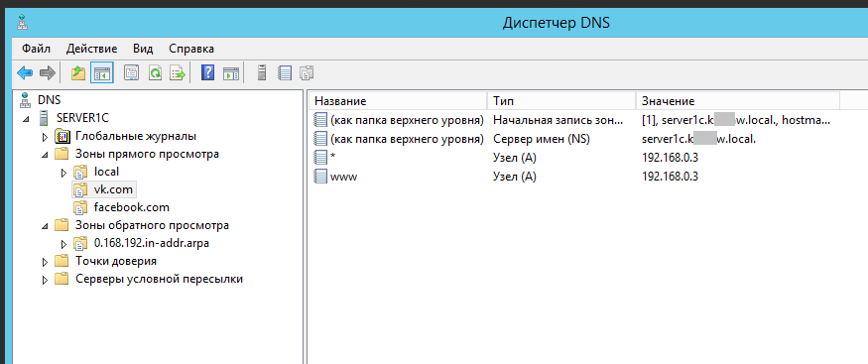868x364 pixels.
Task: Click the [1], server1c value cell
Action: click(x=736, y=120)
